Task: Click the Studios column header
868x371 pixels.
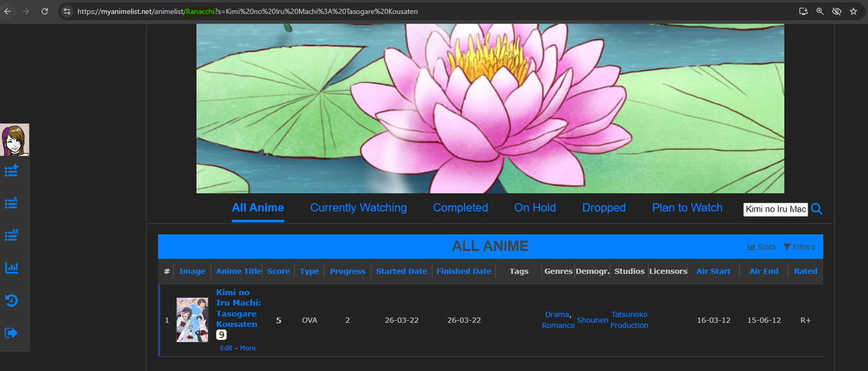Action: point(629,271)
